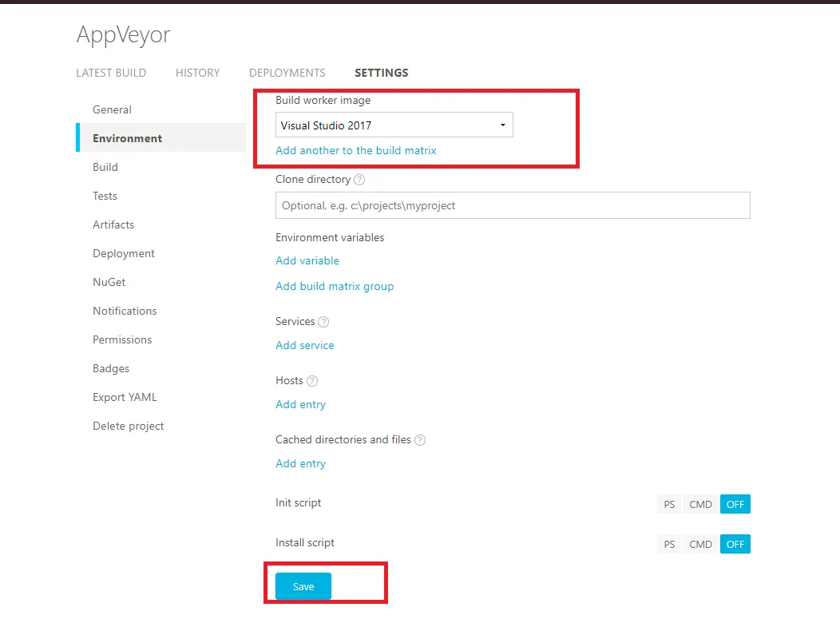Open help icon for Cached directories and files
Viewport: 840px width, 627px height.
(x=420, y=440)
